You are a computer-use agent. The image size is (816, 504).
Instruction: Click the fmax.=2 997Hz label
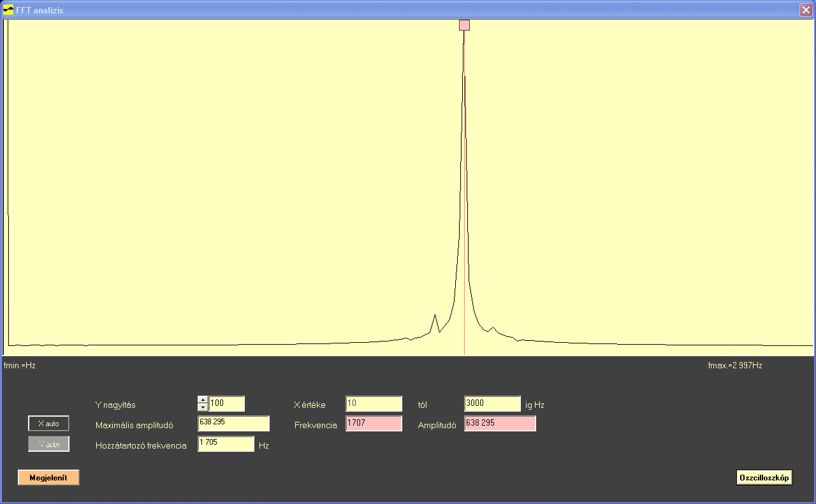735,366
